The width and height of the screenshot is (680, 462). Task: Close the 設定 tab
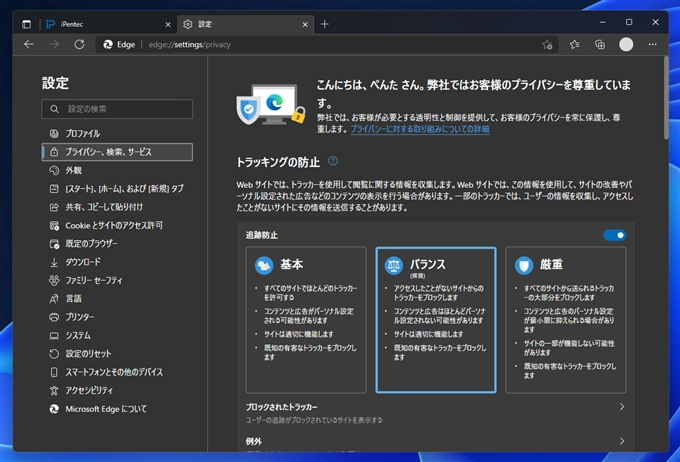305,25
